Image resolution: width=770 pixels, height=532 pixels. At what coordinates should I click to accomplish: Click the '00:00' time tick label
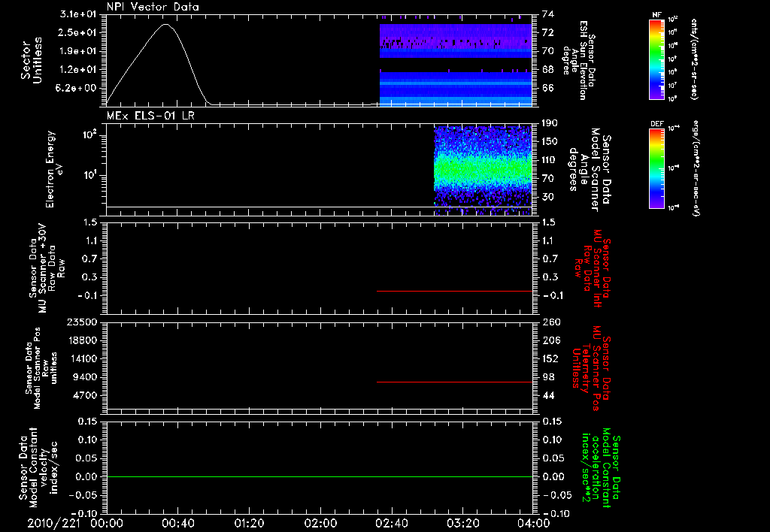coord(107,523)
